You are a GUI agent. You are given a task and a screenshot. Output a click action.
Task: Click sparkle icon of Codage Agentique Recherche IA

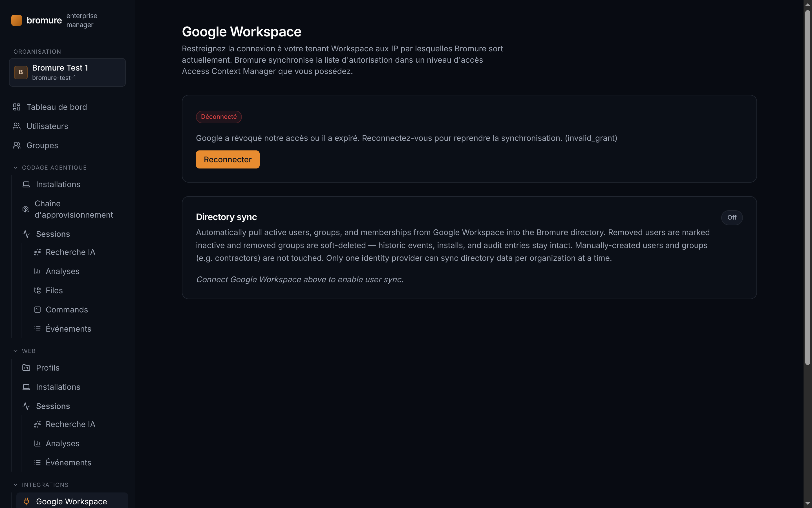coord(37,252)
